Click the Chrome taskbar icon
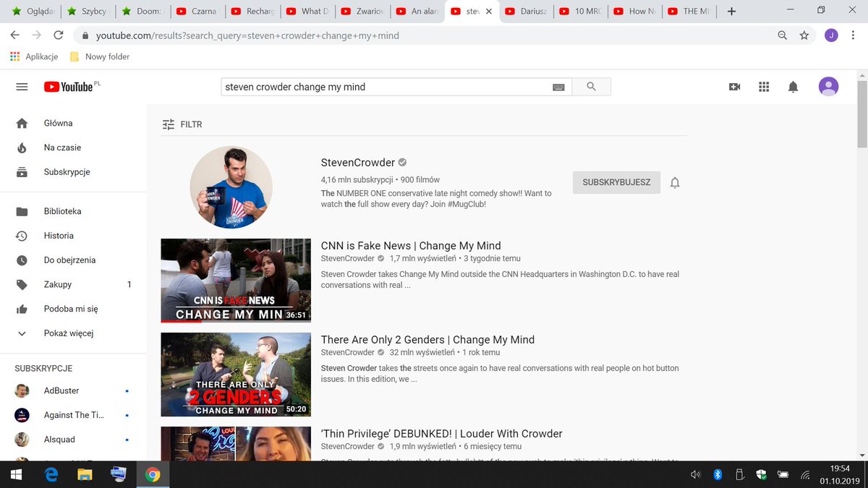This screenshot has width=868, height=488. pyautogui.click(x=152, y=474)
